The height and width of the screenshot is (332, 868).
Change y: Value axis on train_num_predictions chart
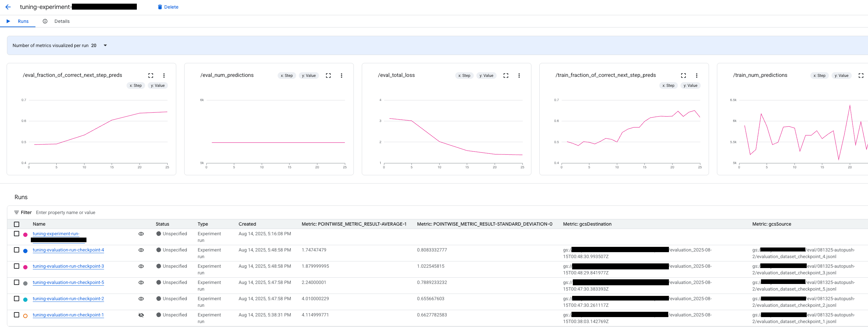(x=841, y=76)
